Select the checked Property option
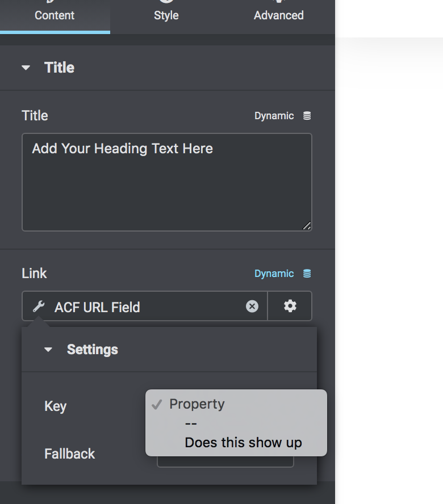The height and width of the screenshot is (504, 443). [x=197, y=404]
